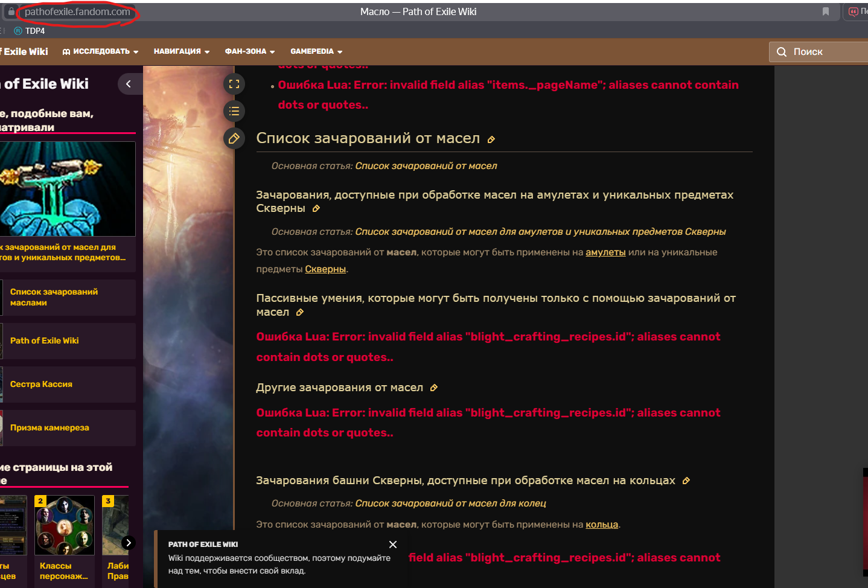The height and width of the screenshot is (588, 868).
Task: Follow the 'кольца' hyperlink
Action: click(602, 525)
